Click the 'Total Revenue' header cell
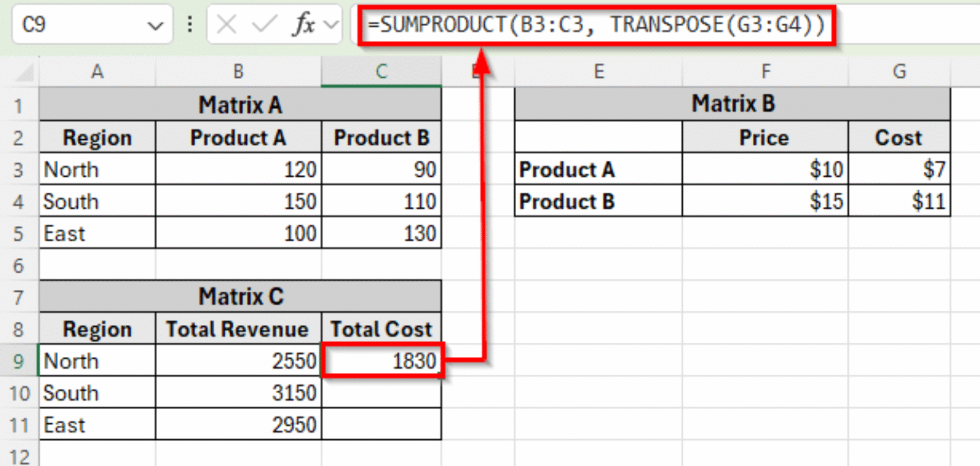Viewport: 980px width, 466px height. coord(238,328)
